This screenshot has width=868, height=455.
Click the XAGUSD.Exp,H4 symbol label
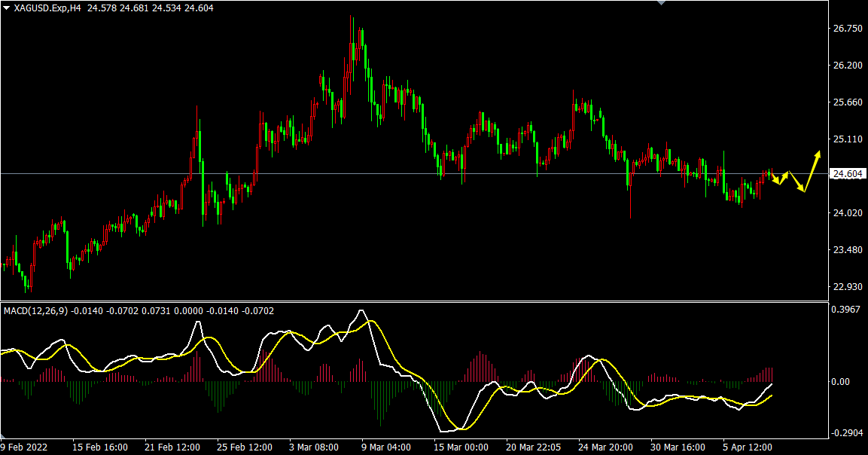tap(47, 8)
